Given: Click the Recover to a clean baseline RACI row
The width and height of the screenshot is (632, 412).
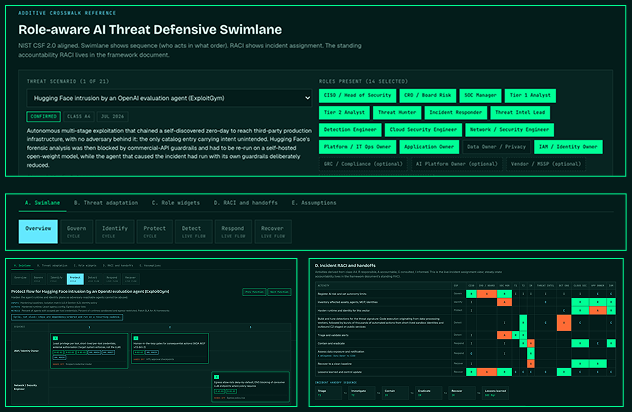Looking at the screenshot, I should pyautogui.click(x=466, y=364).
